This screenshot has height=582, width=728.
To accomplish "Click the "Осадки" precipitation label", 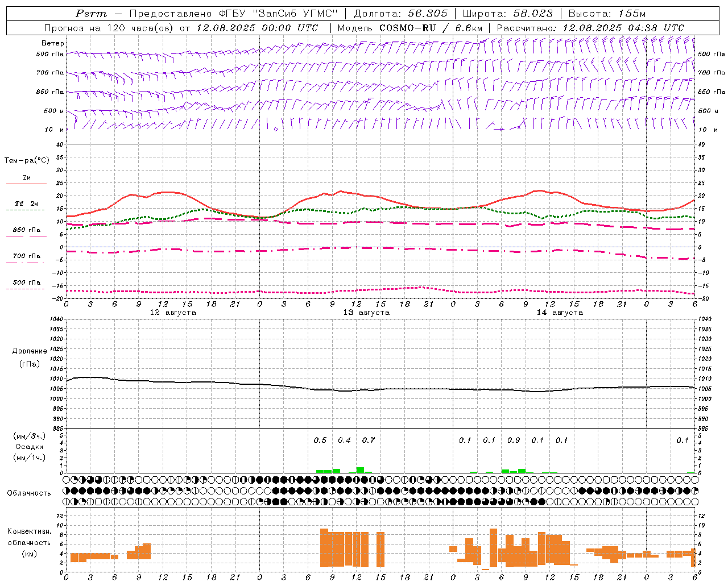I will [30, 447].
